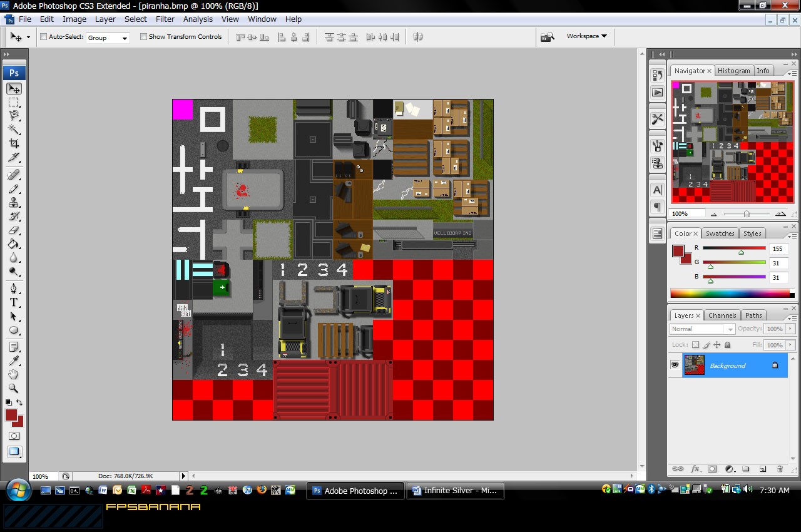
Task: Toggle Lock all padlock icon
Action: tap(727, 345)
